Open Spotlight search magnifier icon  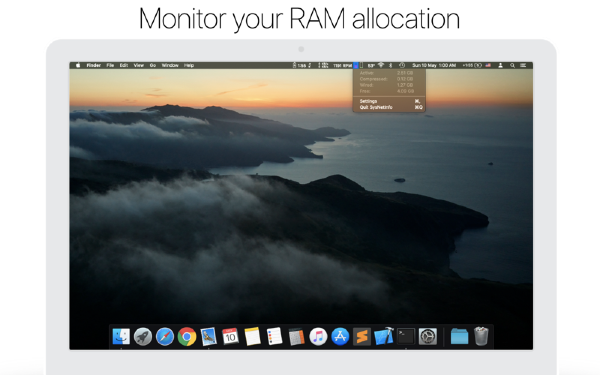[512, 65]
